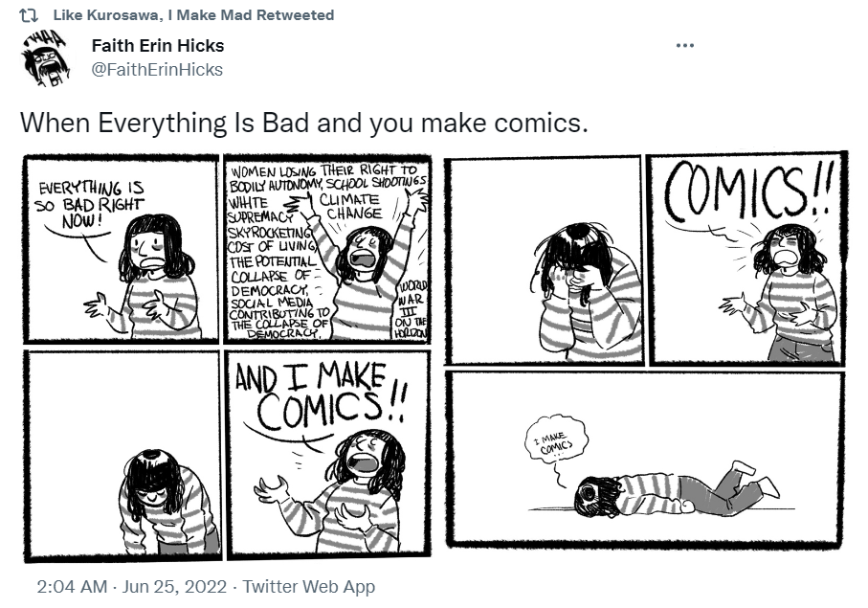Click the Twitter Web App source label
Screen dimensions: 868x608
(309, 586)
